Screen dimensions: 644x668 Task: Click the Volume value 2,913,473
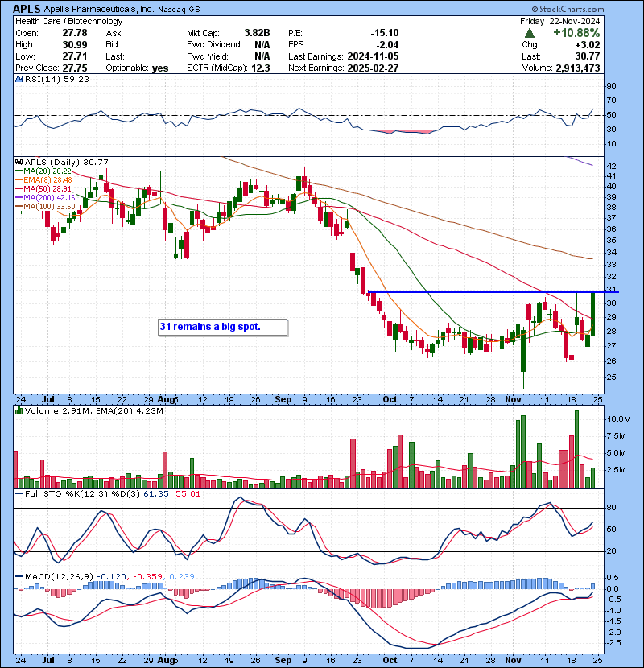point(577,68)
